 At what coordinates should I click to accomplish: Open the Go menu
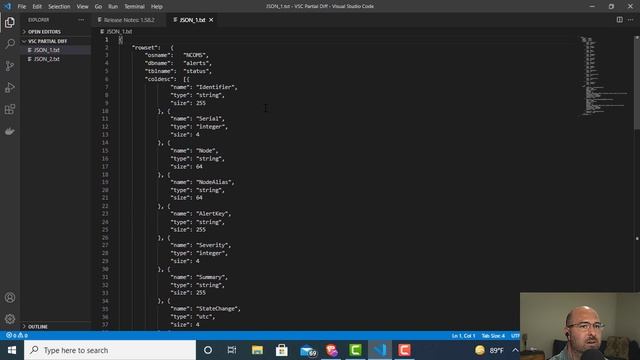point(98,7)
